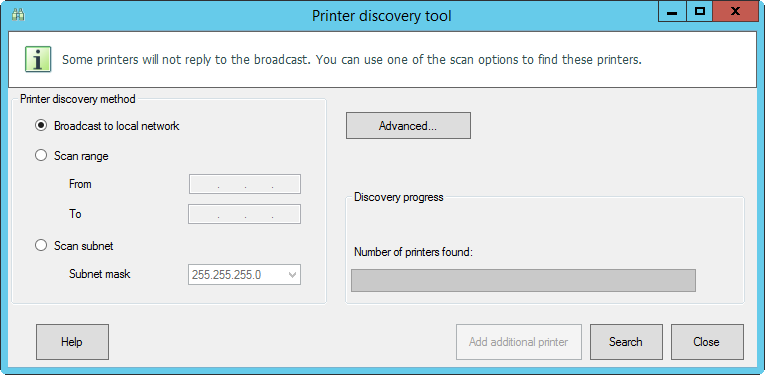
Task: Click the discovery progress bar
Action: (x=523, y=280)
